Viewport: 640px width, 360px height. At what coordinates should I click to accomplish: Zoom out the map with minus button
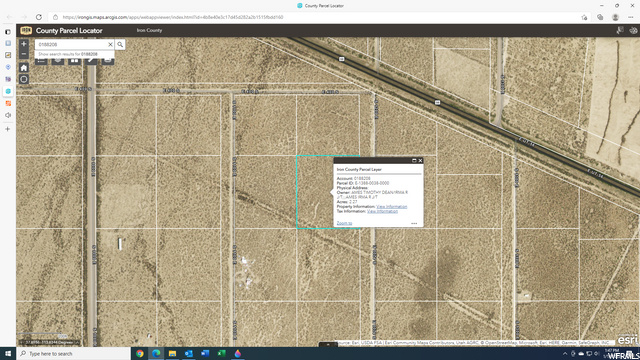point(24,54)
